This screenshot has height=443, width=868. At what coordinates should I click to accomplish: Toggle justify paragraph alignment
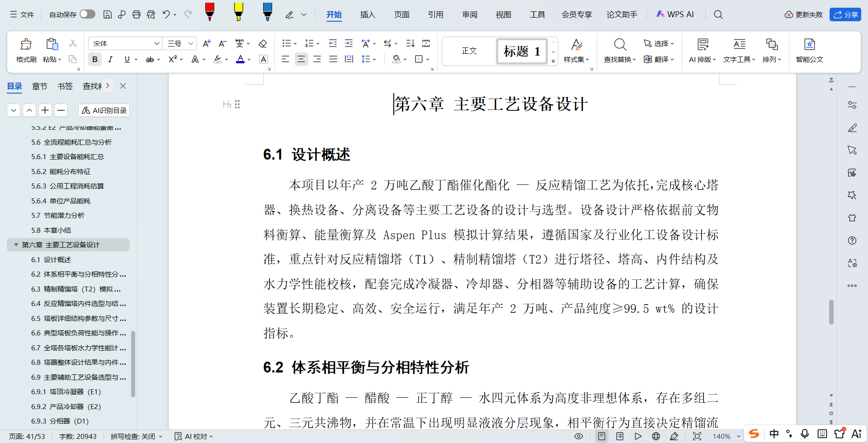[333, 59]
